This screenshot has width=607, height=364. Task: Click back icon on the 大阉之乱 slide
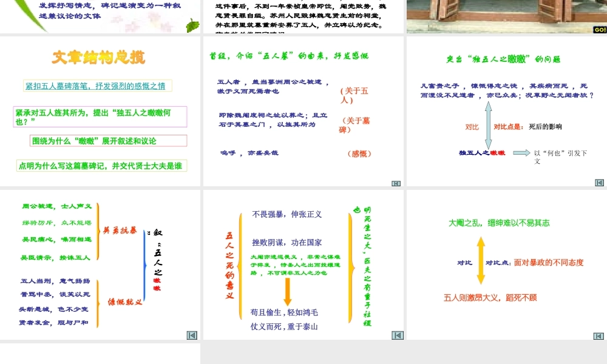click(599, 336)
